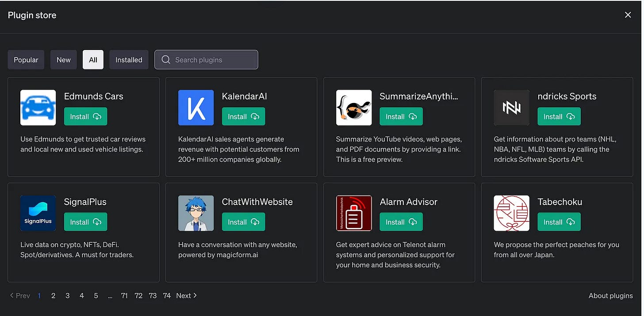Click the Edmunds Cars blue car logo

(x=38, y=107)
